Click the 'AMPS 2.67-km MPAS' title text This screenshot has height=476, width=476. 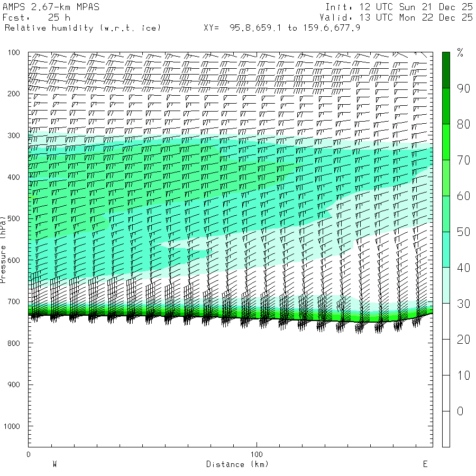tap(51, 7)
